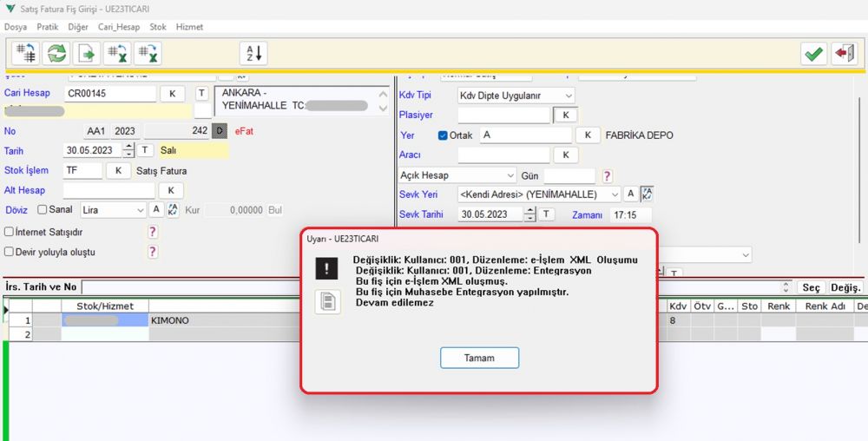This screenshot has width=868, height=441.
Task: Click the Alt Hesap input field
Action: click(109, 190)
